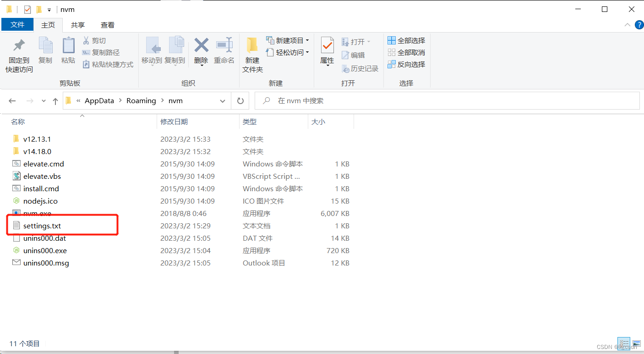
Task: Click the up-one-level arrow
Action: [x=55, y=101]
